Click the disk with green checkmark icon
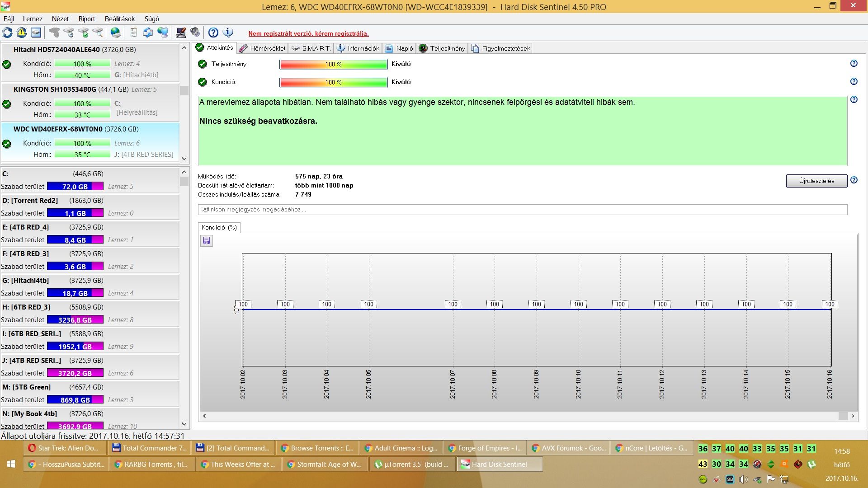 [x=83, y=33]
